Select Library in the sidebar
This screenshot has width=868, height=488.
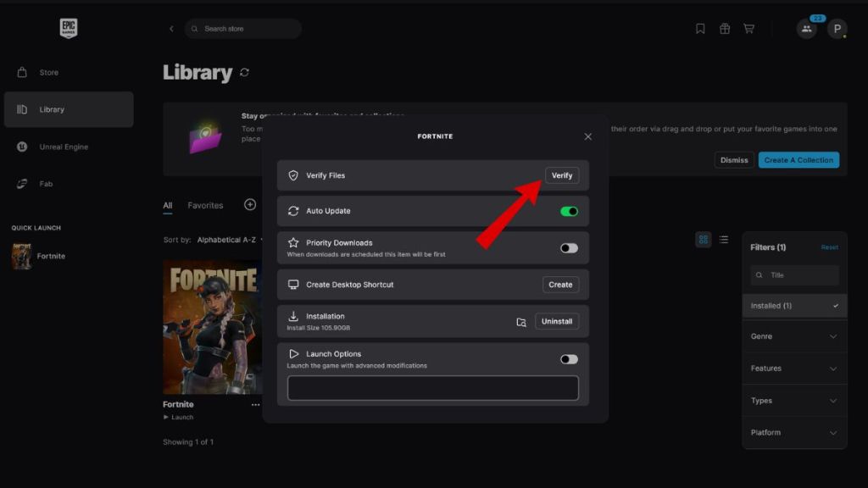(69, 109)
